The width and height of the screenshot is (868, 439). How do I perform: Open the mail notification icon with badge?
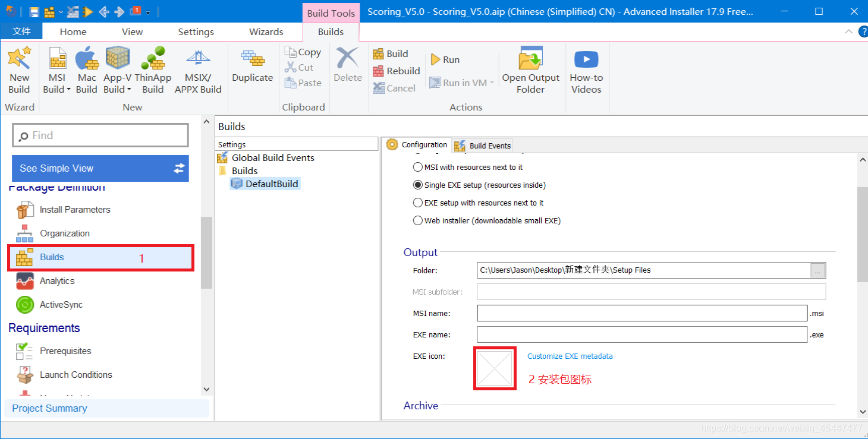(x=136, y=11)
